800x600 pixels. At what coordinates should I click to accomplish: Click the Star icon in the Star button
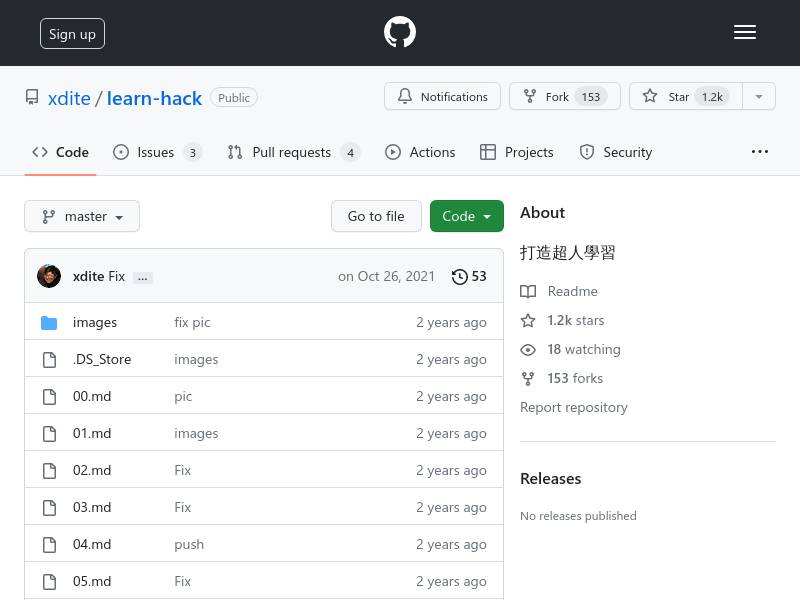649,96
